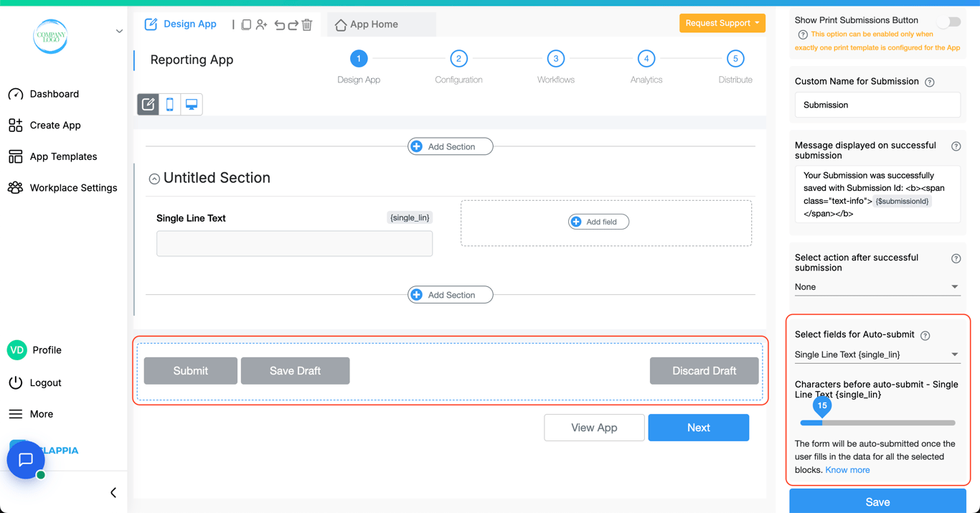Viewport: 980px width, 513px height.
Task: Switch to desktop preview icon
Action: (x=192, y=105)
